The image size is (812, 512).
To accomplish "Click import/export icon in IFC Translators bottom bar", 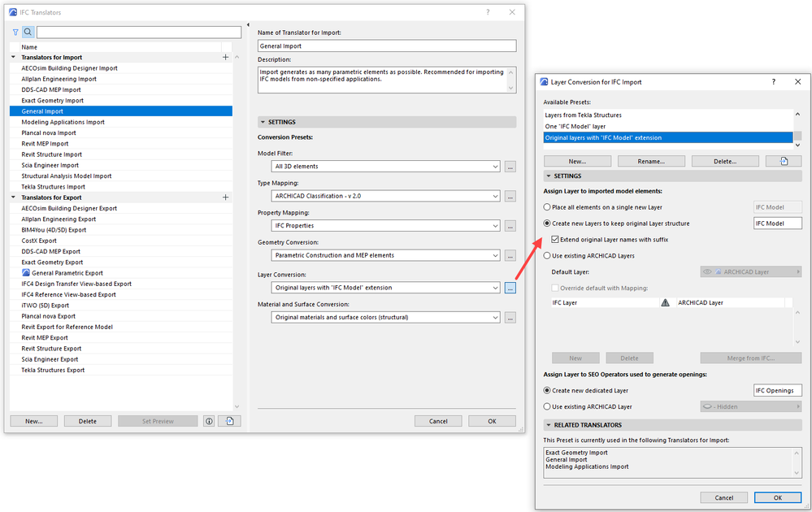I will [229, 422].
